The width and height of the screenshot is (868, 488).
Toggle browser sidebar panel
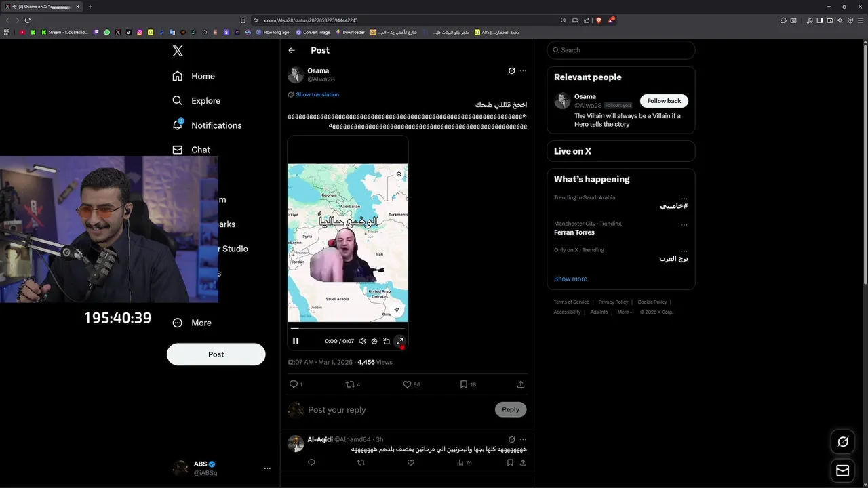coord(820,20)
